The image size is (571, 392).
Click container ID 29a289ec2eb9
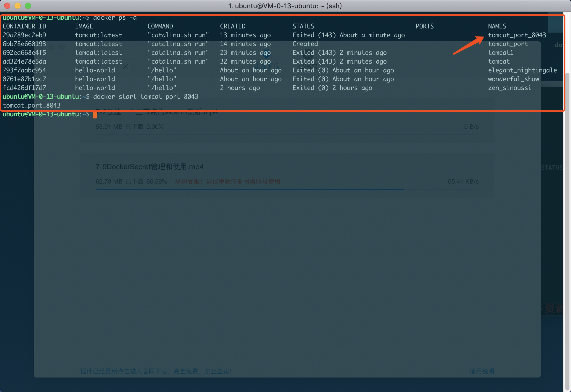24,35
